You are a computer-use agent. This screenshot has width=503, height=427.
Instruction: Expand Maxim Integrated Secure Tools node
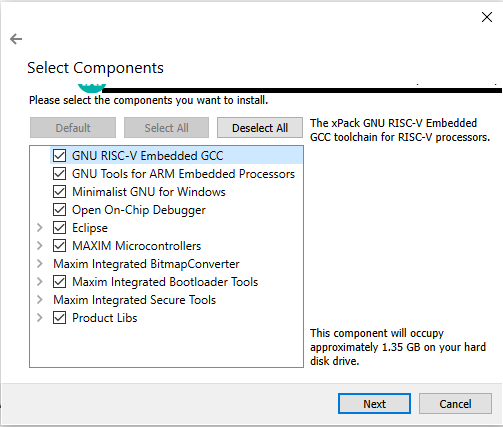(x=40, y=300)
